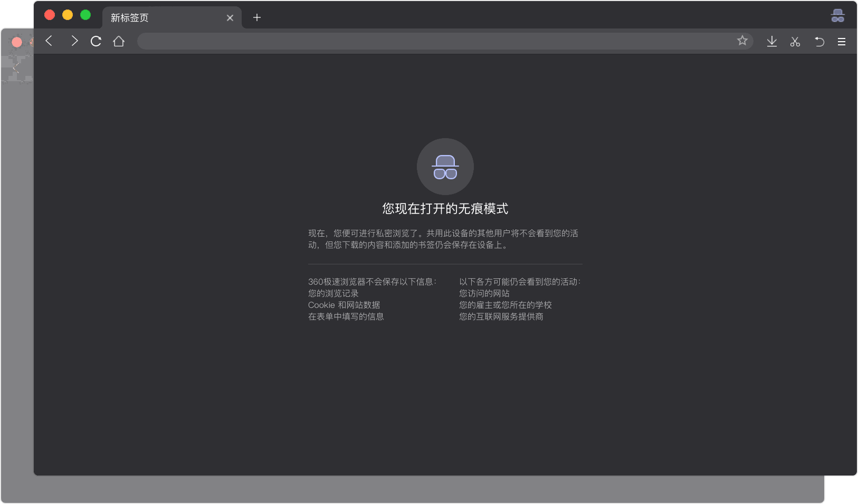Reload the current page

(x=96, y=41)
